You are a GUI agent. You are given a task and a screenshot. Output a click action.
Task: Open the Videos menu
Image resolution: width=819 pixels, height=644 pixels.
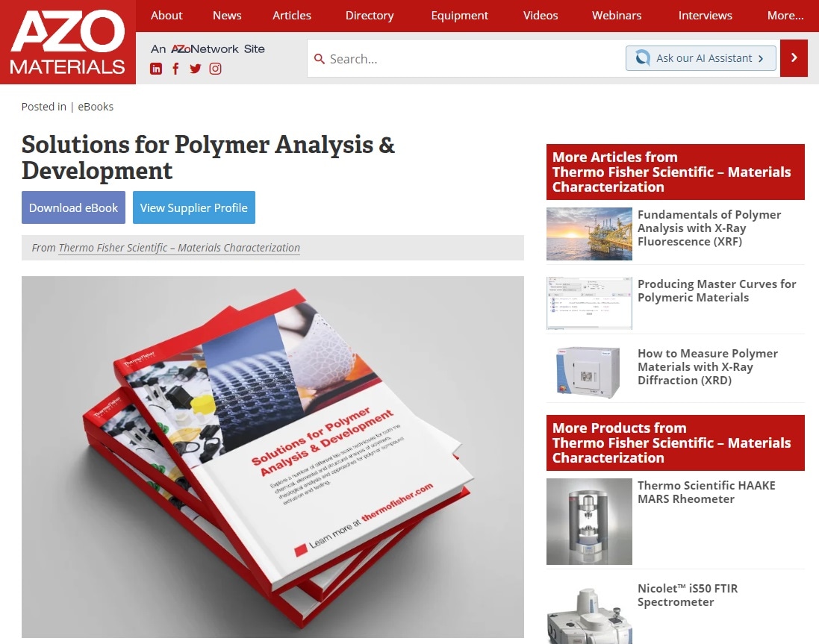(541, 16)
